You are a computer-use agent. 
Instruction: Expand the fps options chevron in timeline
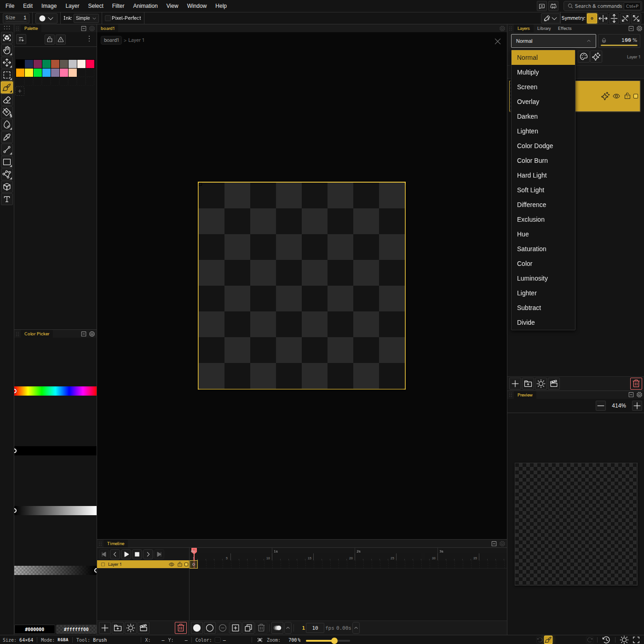[x=356, y=628]
